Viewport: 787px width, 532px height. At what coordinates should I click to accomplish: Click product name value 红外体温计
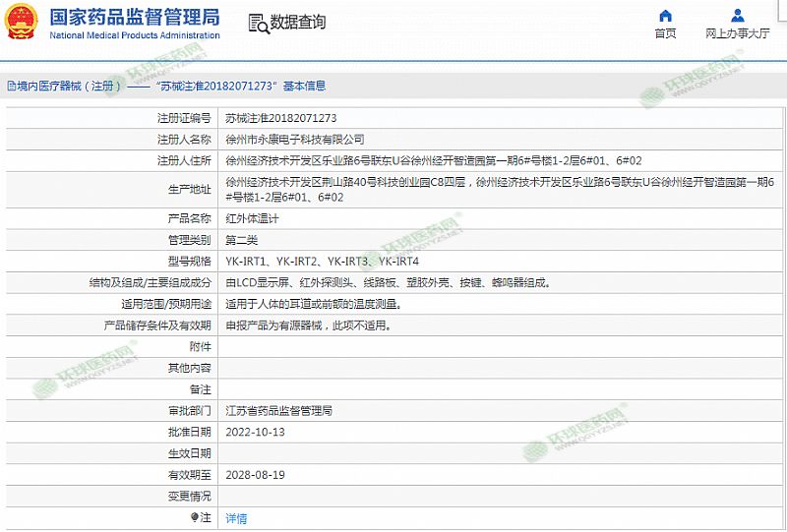tap(252, 218)
